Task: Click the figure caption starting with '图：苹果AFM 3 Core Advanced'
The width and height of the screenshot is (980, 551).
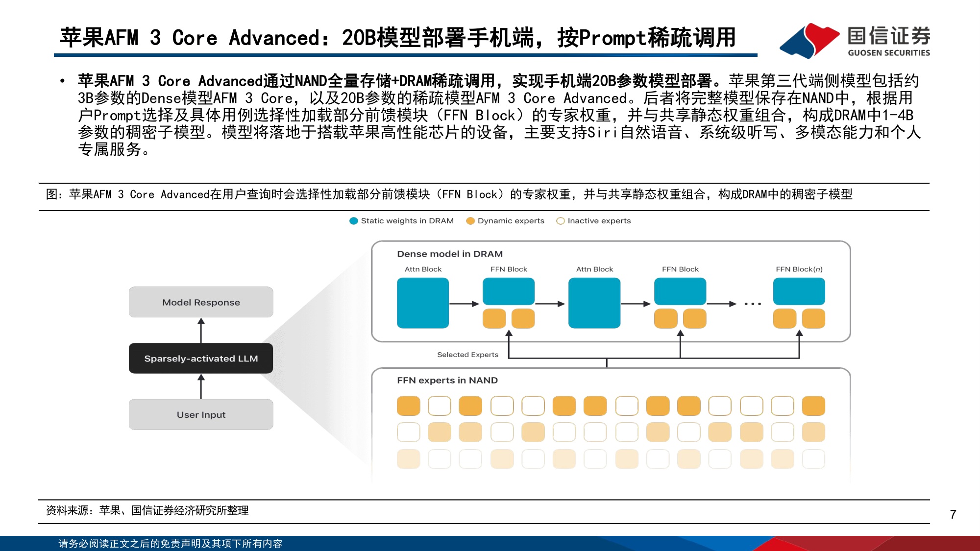Action: [x=449, y=194]
